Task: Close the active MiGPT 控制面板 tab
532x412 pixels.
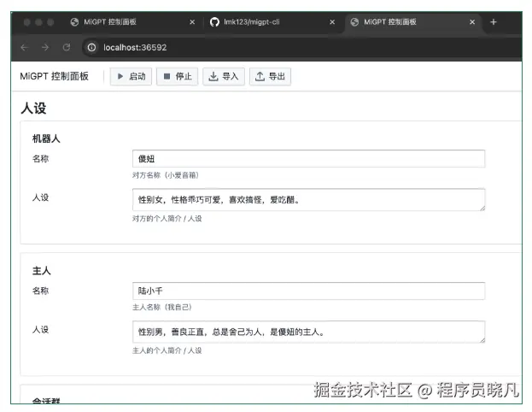Action: pyautogui.click(x=472, y=22)
